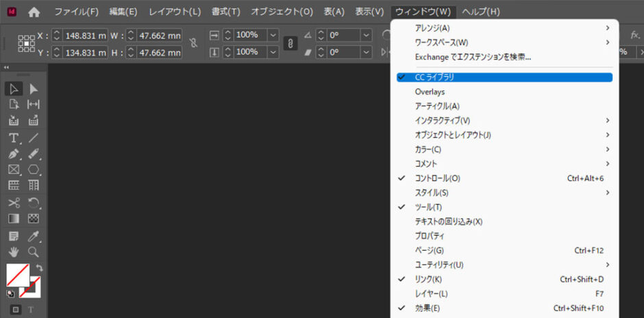This screenshot has width=644, height=318.
Task: Select the Pen tool
Action: tap(14, 154)
